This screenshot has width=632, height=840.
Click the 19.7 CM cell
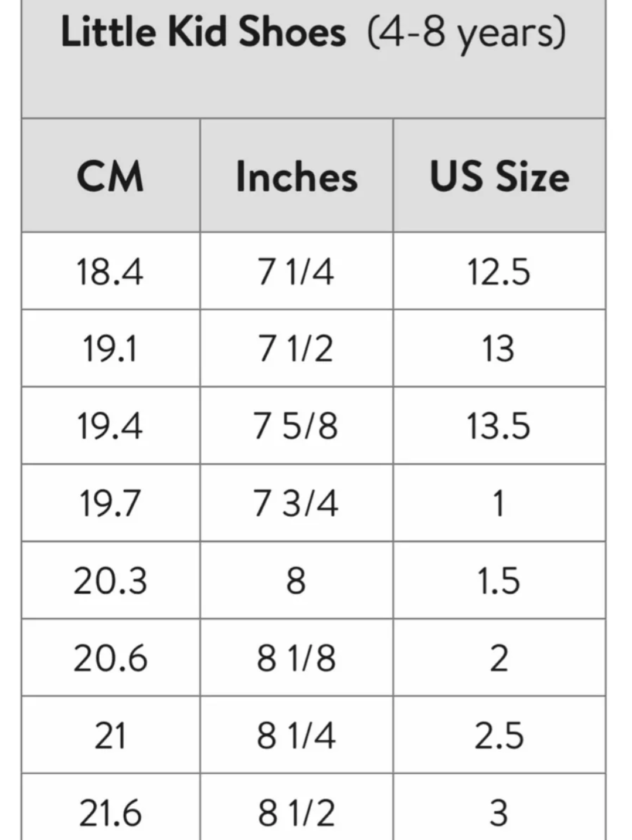(x=110, y=503)
